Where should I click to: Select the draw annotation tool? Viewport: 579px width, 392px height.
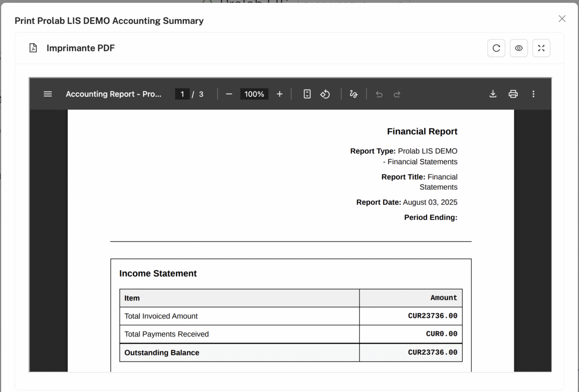click(353, 94)
